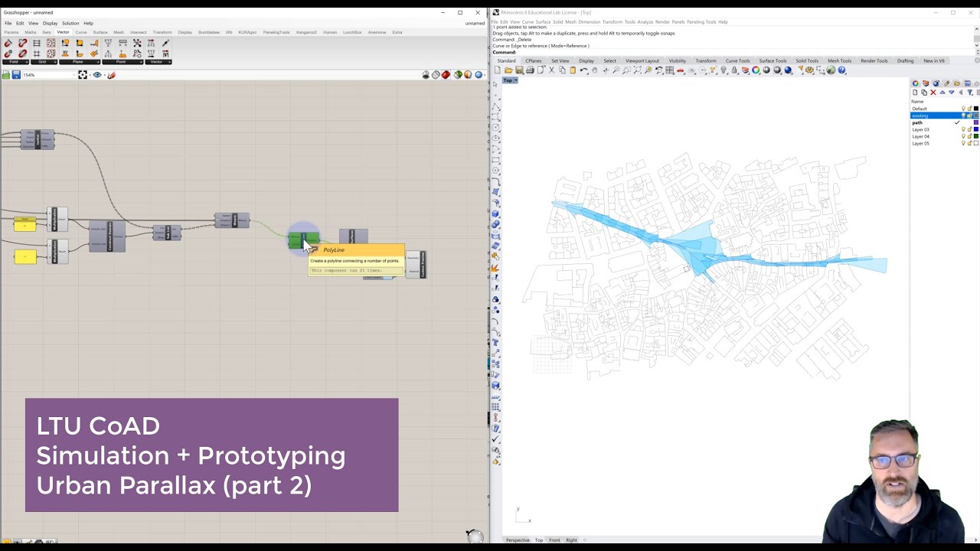Open Layers tab icon in Rhino side panel
980x551 pixels.
pyautogui.click(x=926, y=83)
